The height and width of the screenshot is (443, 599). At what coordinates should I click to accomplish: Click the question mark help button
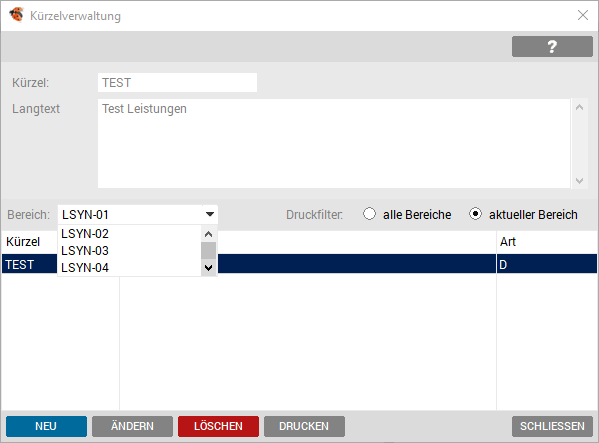coord(552,47)
